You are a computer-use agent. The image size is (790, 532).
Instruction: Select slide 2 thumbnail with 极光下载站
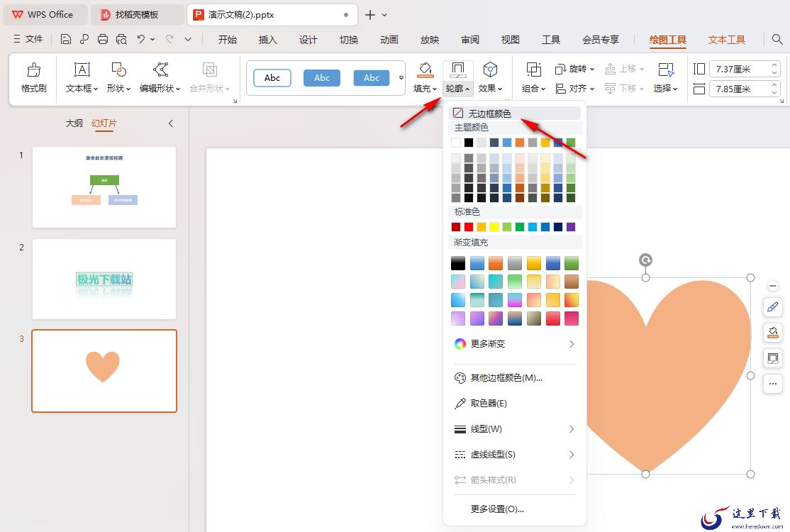[104, 279]
